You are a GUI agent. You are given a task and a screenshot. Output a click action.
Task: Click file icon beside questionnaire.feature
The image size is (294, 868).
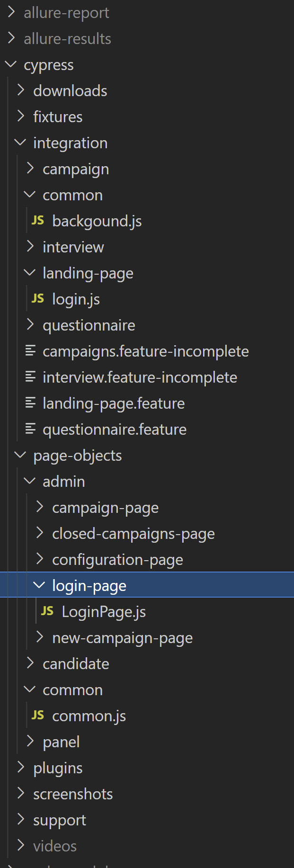[30, 429]
